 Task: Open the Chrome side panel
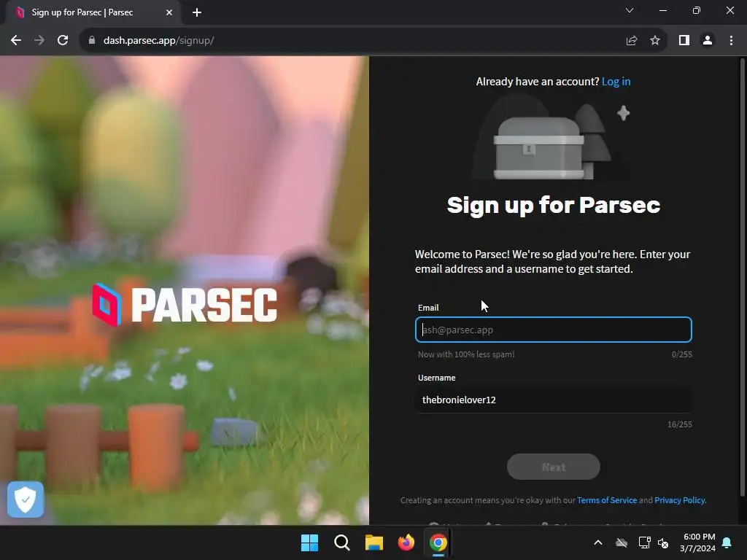tap(684, 41)
